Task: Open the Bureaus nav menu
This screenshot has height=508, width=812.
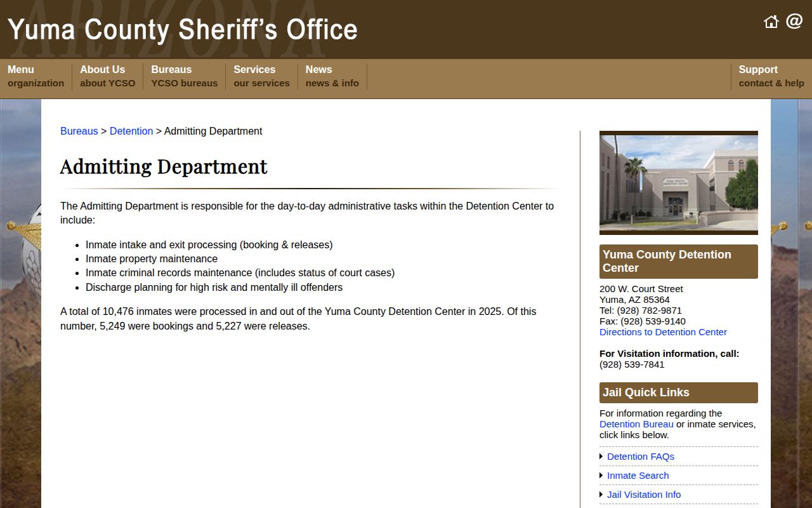Action: click(x=184, y=76)
